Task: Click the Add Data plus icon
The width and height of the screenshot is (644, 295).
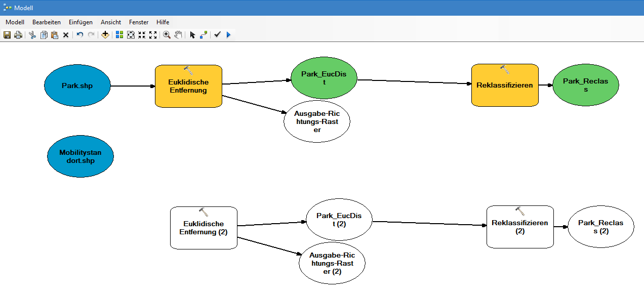Action: pos(105,35)
